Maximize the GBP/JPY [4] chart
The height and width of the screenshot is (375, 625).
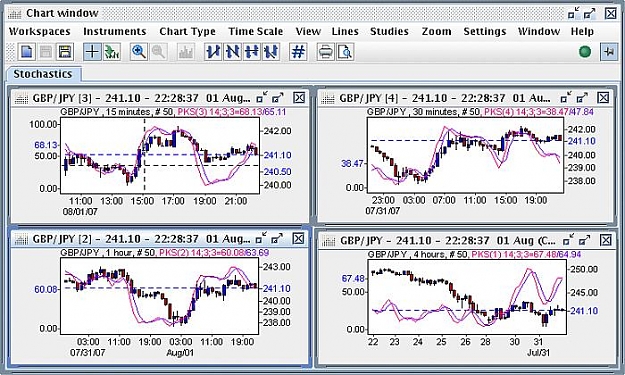582,98
